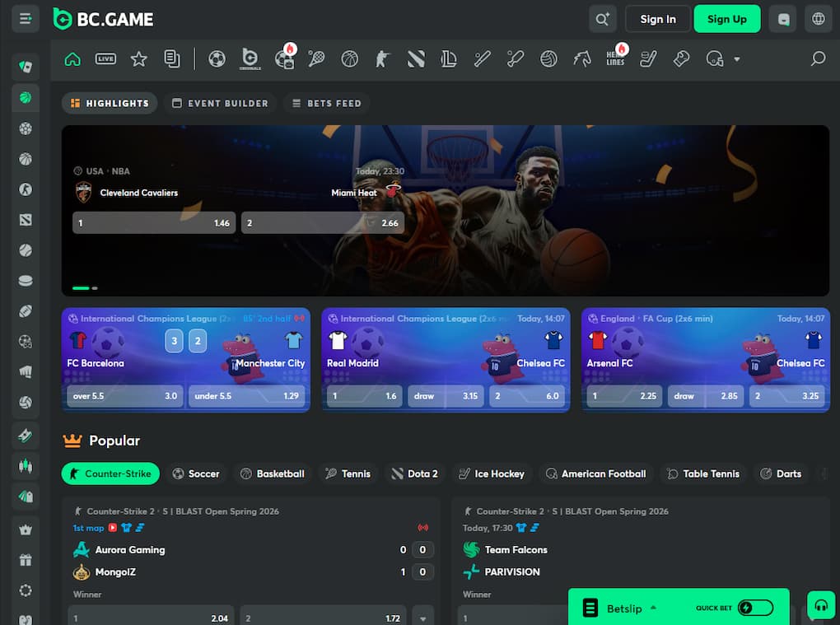Click the Sign Up button
The image size is (840, 625).
point(727,19)
